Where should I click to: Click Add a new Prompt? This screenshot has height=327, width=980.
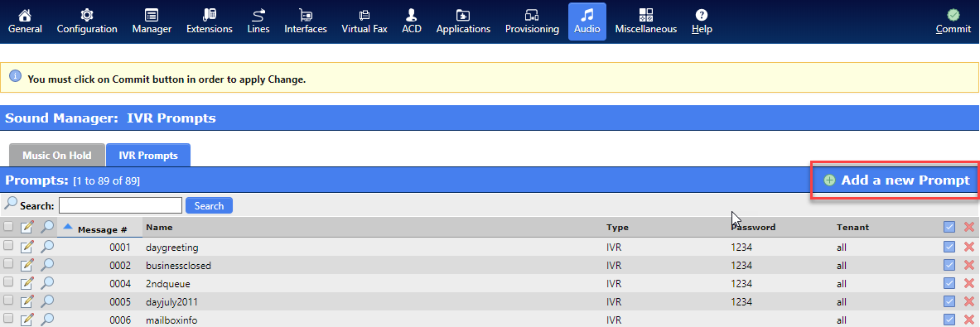click(x=896, y=180)
